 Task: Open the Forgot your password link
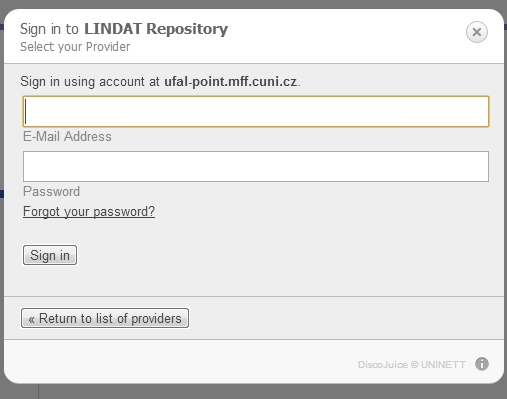[x=89, y=211]
